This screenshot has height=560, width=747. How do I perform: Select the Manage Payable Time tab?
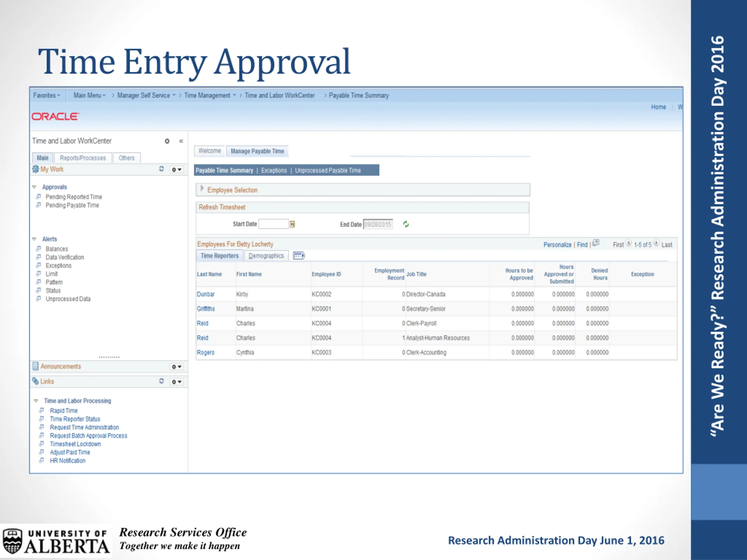(x=257, y=151)
